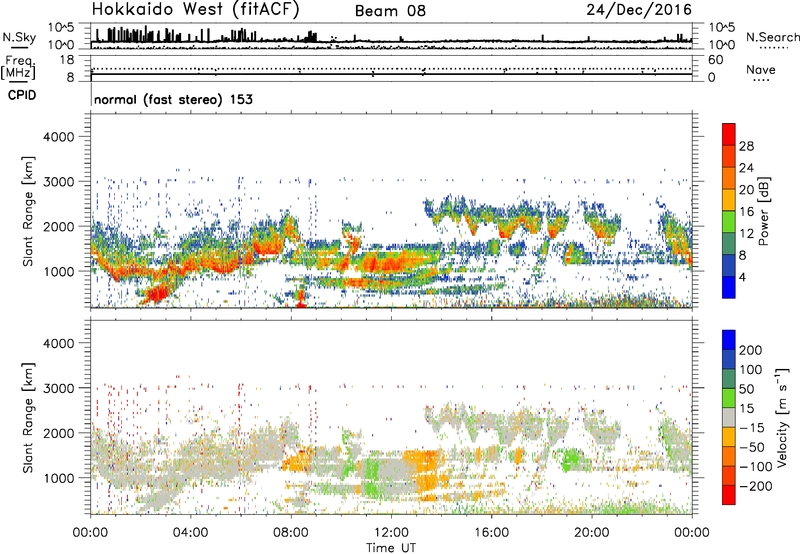Image resolution: width=800 pixels, height=554 pixels.
Task: Select the 200 label on velocity colorbar
Action: coord(751,350)
